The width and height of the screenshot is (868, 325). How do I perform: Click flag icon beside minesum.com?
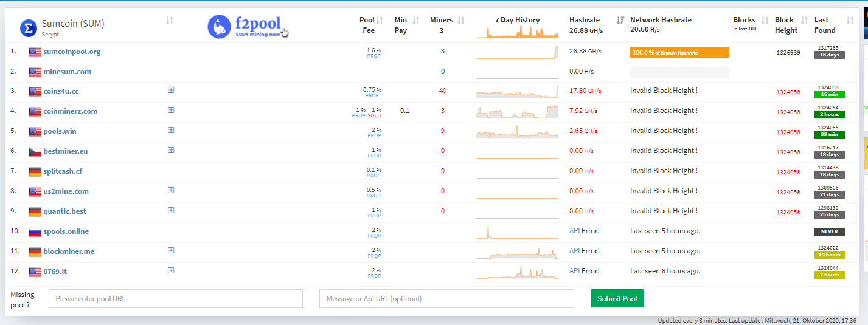tap(35, 72)
